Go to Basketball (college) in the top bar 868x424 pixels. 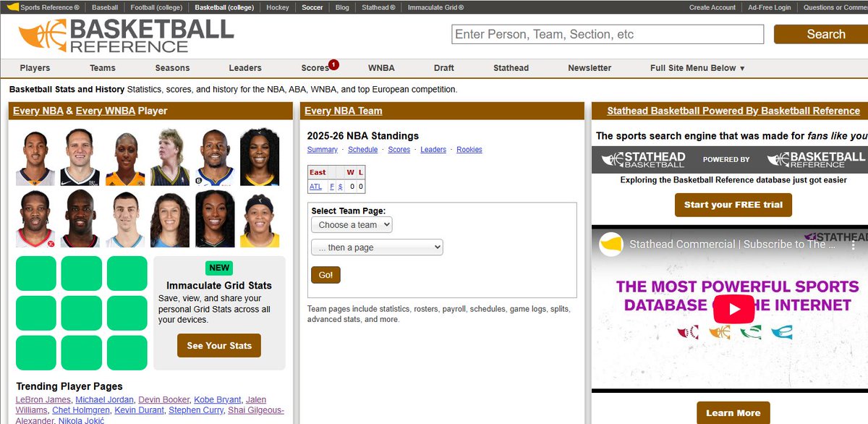coord(225,7)
